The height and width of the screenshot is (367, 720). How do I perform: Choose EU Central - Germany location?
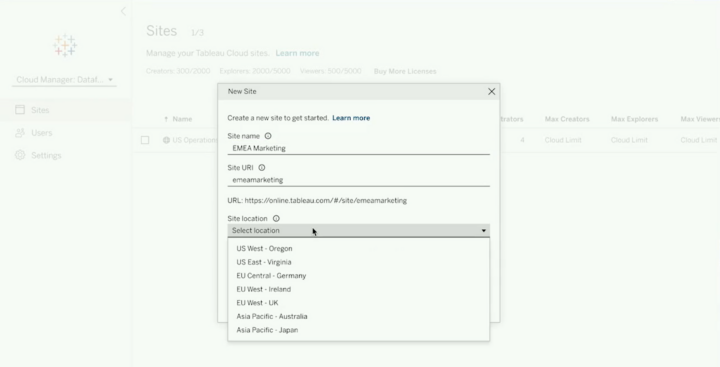pyautogui.click(x=359, y=276)
